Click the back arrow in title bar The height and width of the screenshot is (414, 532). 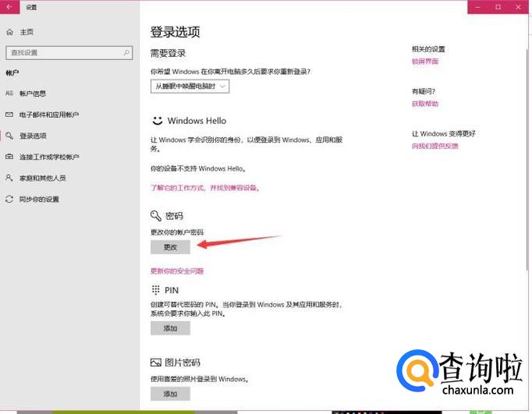click(x=9, y=7)
